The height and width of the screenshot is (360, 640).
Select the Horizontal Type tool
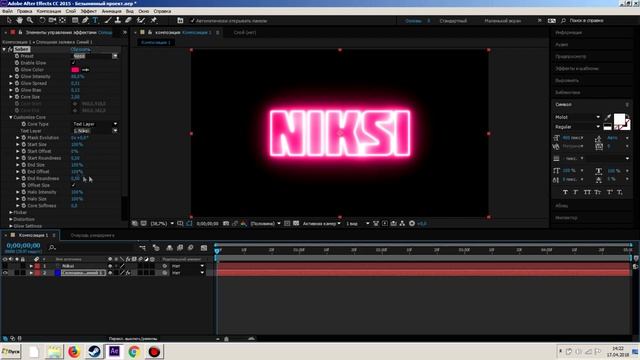[x=96, y=20]
